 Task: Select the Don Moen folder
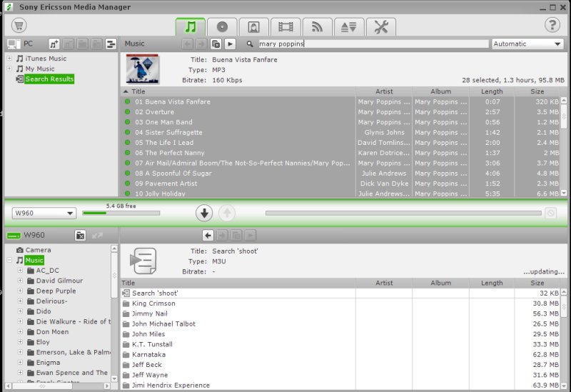pos(52,332)
